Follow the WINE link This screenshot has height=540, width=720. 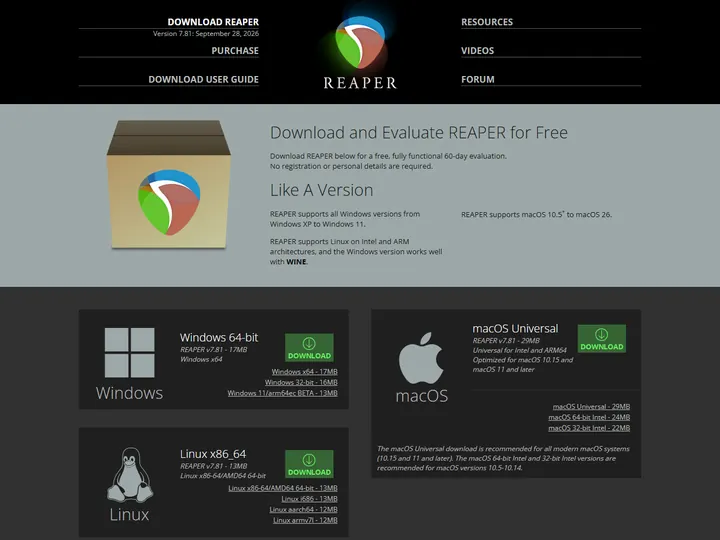tap(297, 262)
